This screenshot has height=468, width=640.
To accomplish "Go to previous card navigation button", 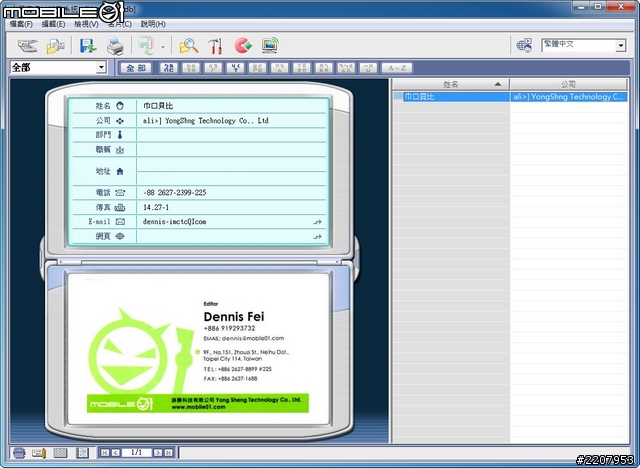I will (x=116, y=452).
